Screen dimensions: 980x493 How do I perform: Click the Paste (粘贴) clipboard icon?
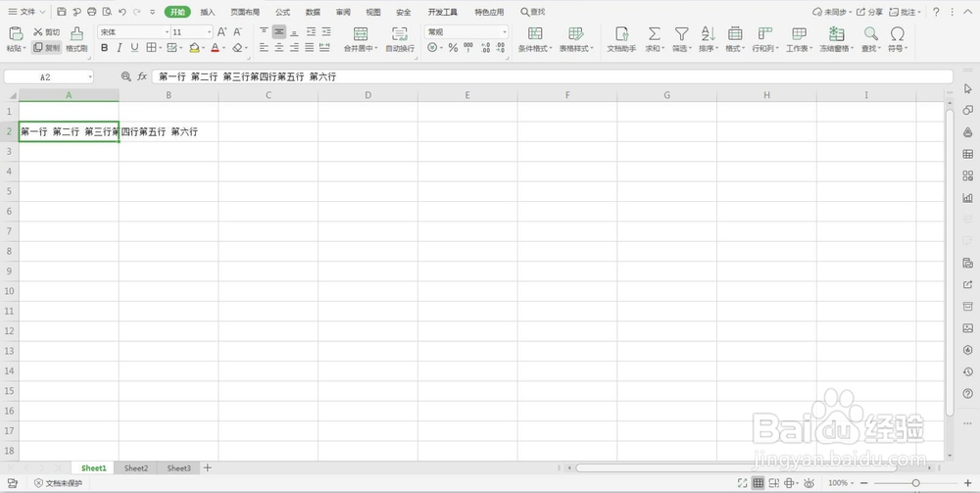(x=17, y=33)
